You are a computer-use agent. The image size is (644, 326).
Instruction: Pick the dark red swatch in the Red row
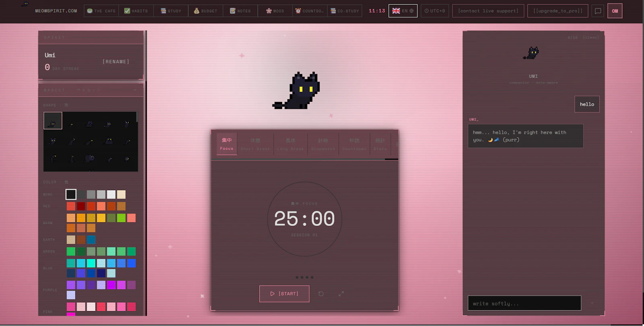(81, 206)
